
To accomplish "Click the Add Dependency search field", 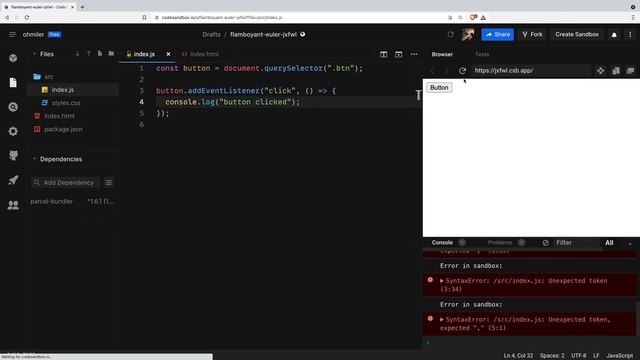I will 65,182.
